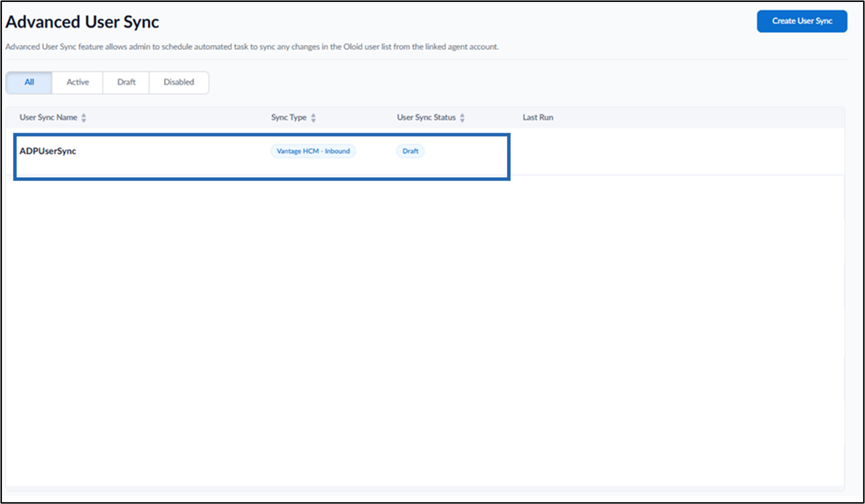Click the User Sync Name column header text

[48, 117]
